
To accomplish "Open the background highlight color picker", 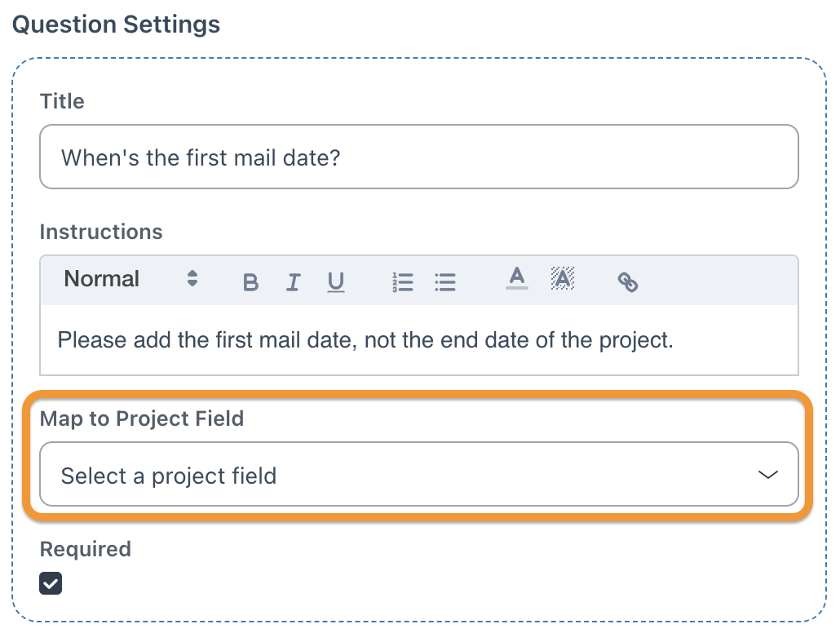I will pyautogui.click(x=562, y=279).
